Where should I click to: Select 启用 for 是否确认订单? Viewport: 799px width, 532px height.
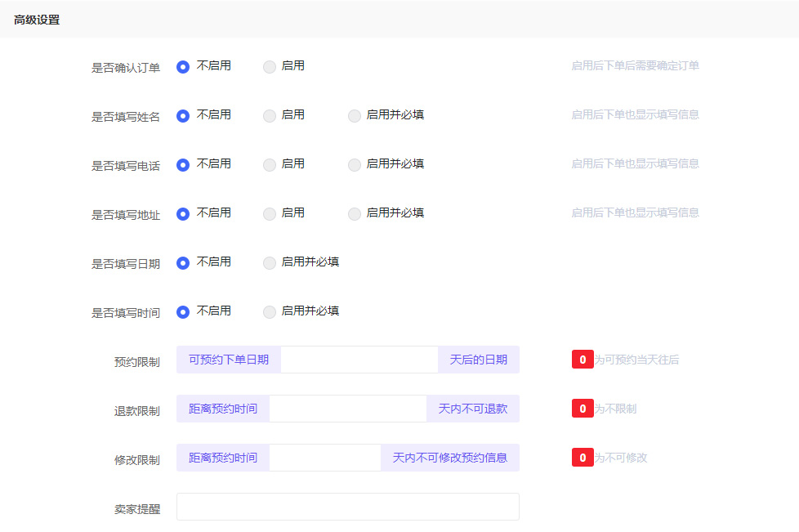[x=270, y=67]
